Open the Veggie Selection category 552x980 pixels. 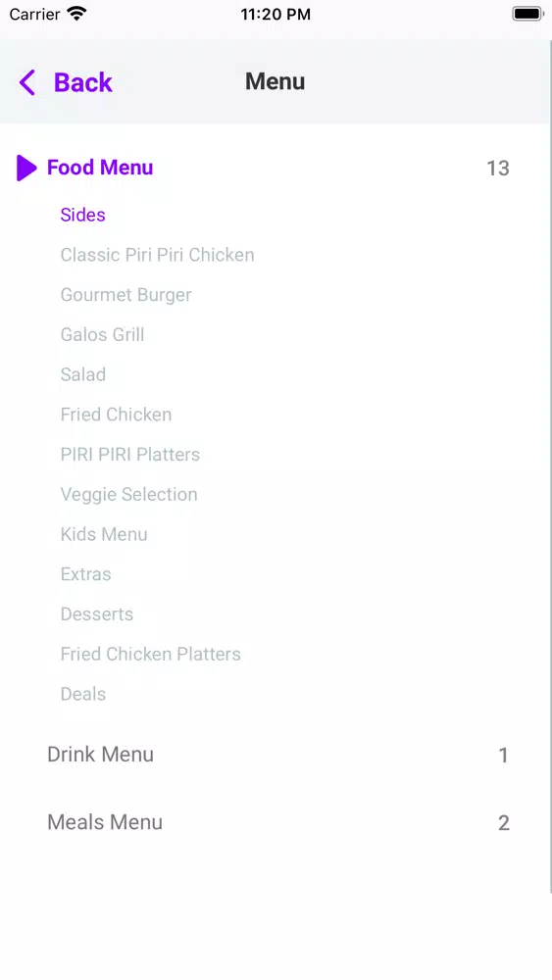pos(128,494)
